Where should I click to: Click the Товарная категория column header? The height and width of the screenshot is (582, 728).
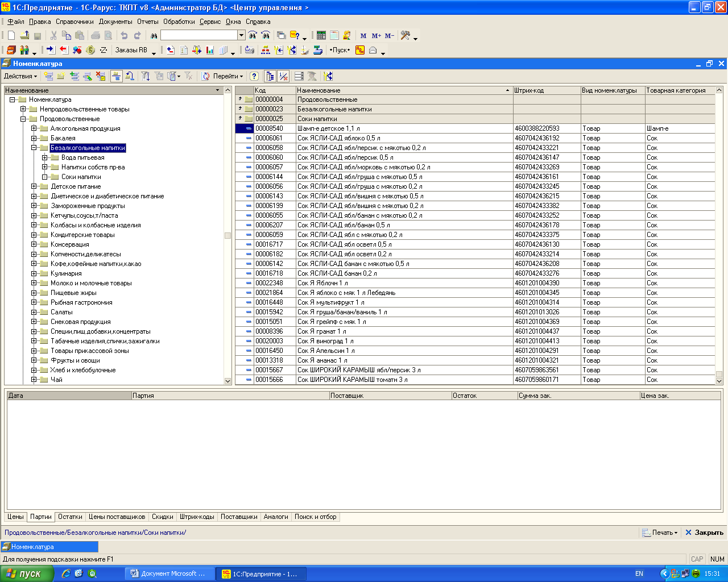[680, 90]
